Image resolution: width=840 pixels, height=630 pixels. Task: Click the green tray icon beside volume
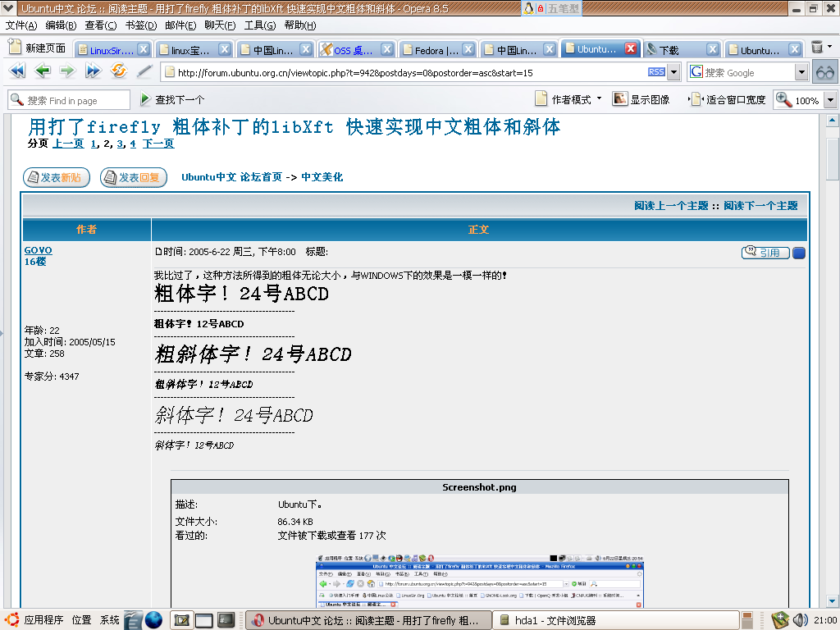pyautogui.click(x=780, y=620)
